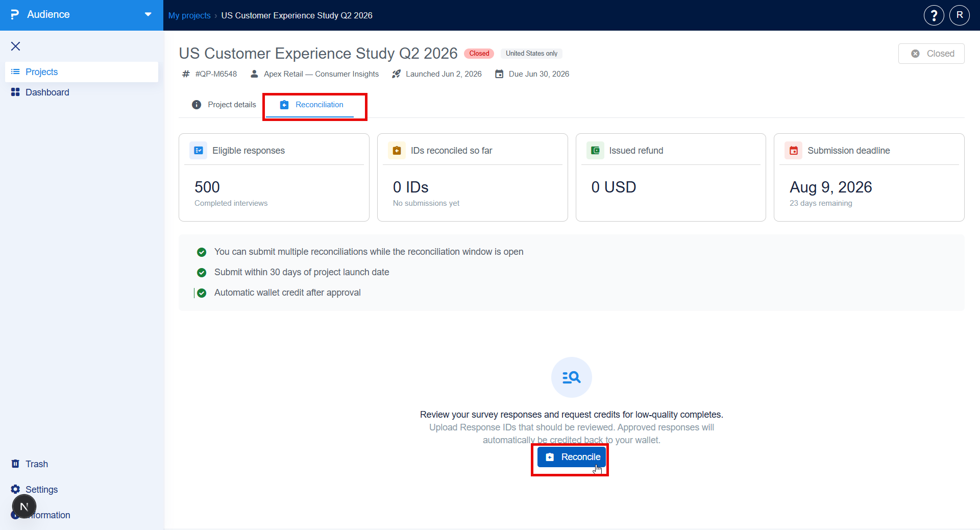Click the Eligible responses card icon
980x530 pixels.
[x=199, y=151]
